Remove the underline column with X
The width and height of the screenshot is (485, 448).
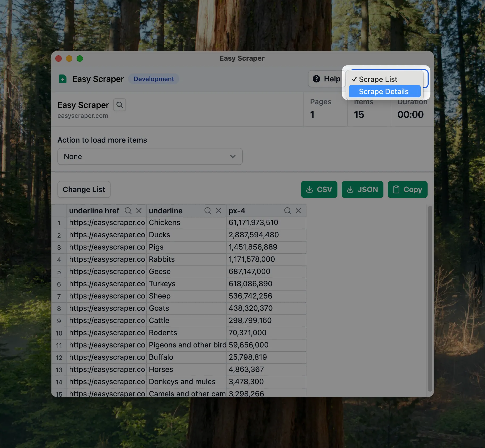coord(219,211)
